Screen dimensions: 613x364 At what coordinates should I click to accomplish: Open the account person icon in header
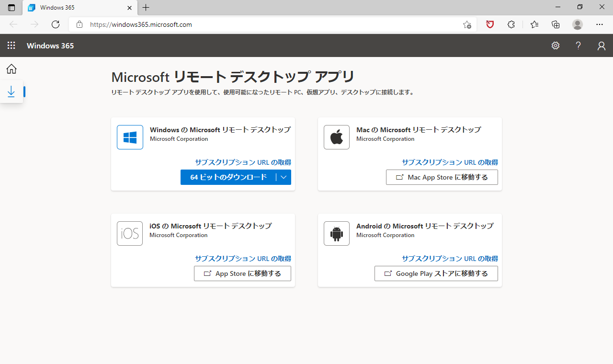tap(602, 45)
